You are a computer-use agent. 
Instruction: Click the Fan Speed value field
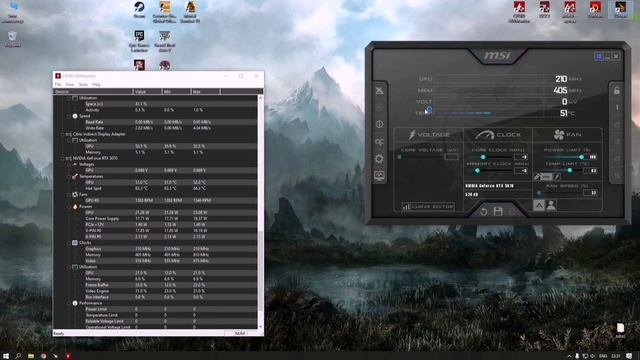[x=591, y=192]
